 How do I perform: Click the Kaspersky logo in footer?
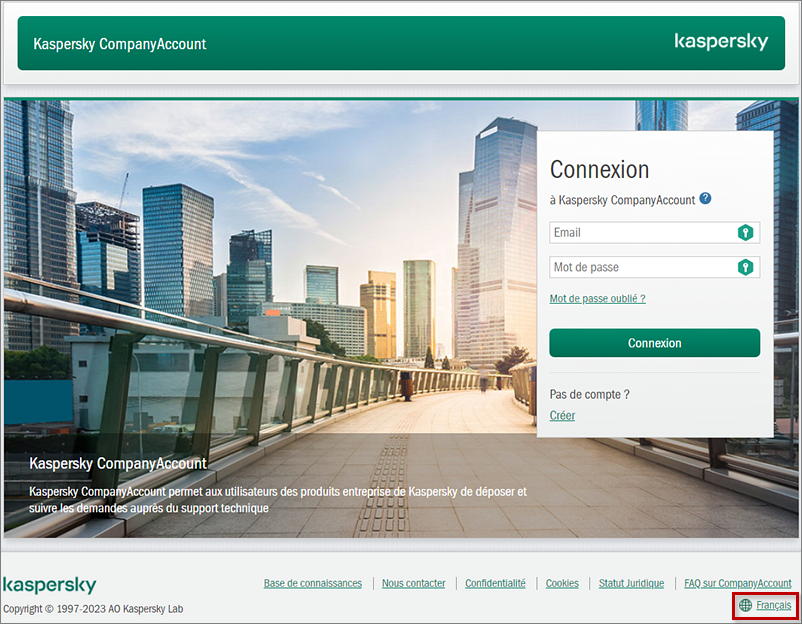(x=50, y=585)
